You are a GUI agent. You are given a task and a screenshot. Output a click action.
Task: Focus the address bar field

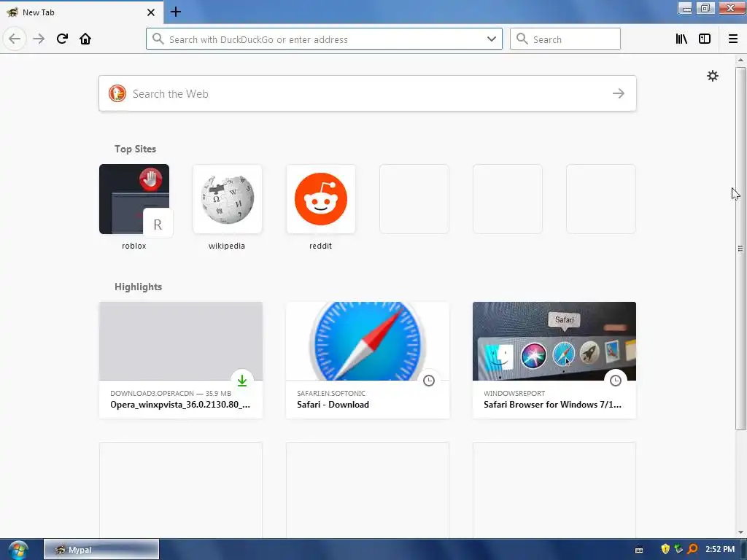click(x=324, y=39)
